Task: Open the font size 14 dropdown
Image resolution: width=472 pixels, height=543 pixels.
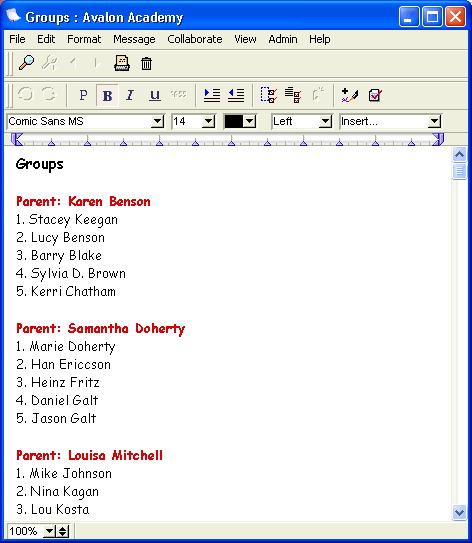Action: point(193,121)
